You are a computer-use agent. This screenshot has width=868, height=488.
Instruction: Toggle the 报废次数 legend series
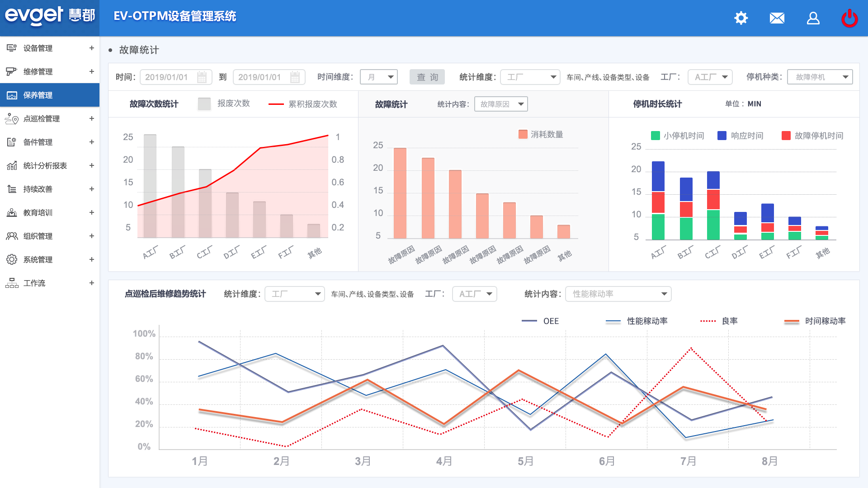click(205, 104)
